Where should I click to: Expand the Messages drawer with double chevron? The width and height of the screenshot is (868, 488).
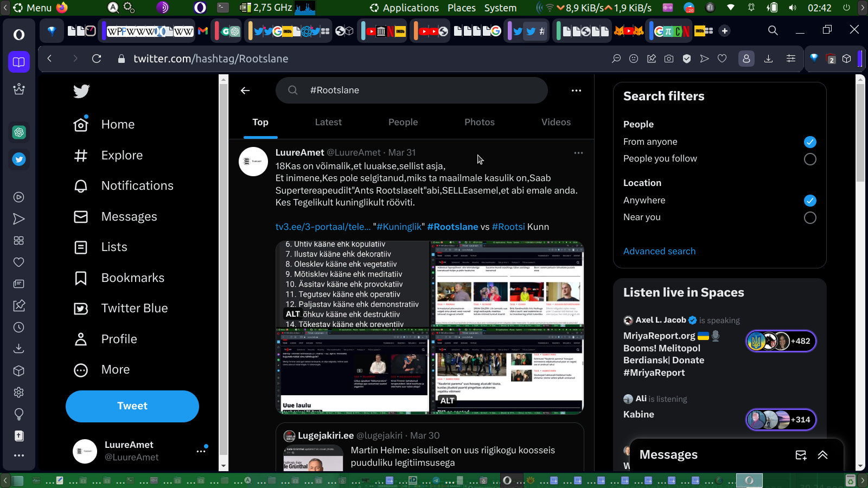(x=823, y=455)
